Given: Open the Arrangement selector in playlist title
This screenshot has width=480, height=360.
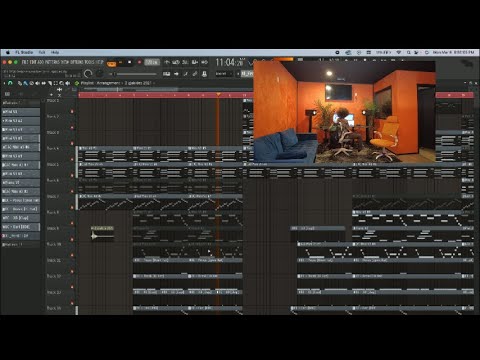Looking at the screenshot, I should (108, 83).
